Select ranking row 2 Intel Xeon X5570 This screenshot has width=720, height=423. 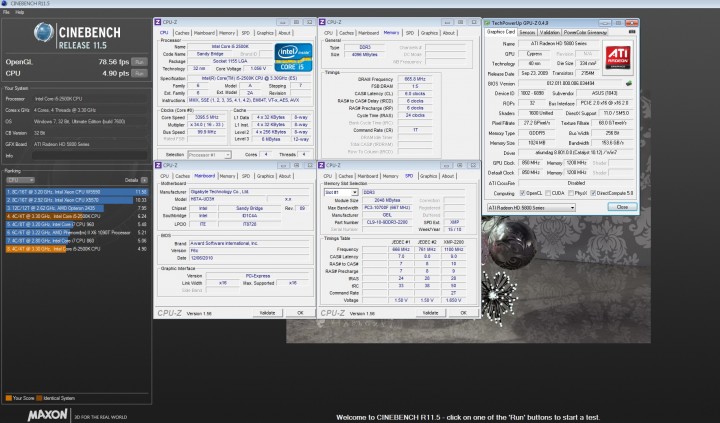click(x=77, y=200)
